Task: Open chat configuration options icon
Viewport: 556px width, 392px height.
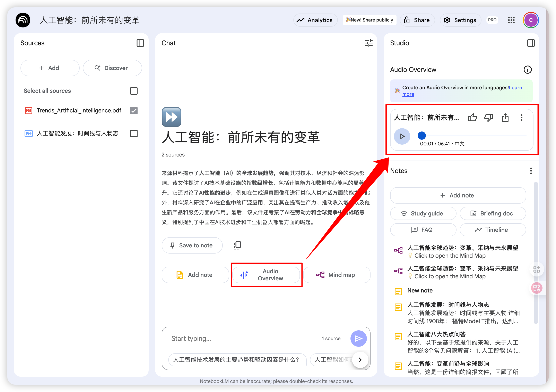Action: tap(368, 43)
